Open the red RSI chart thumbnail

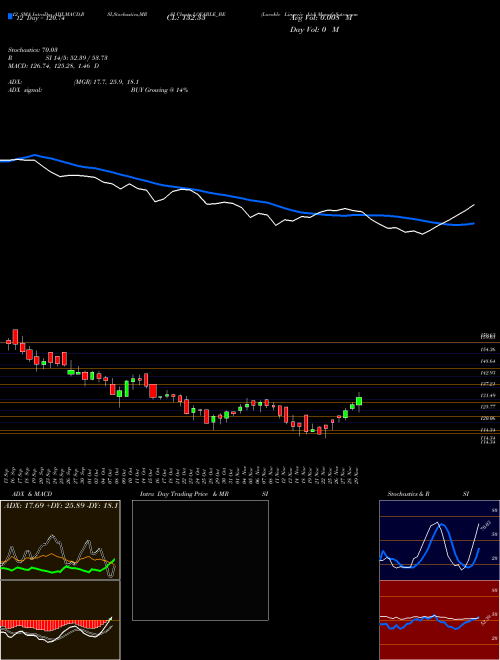pos(439,620)
